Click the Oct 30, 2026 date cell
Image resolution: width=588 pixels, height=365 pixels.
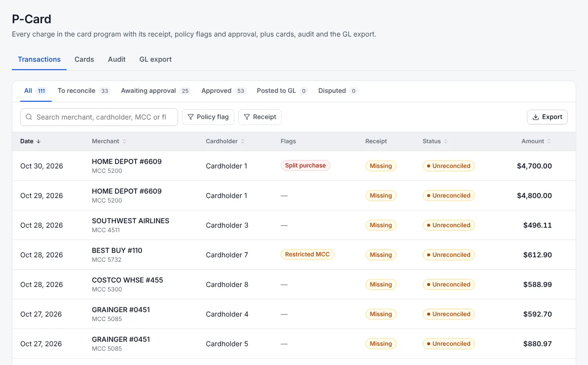tap(41, 166)
